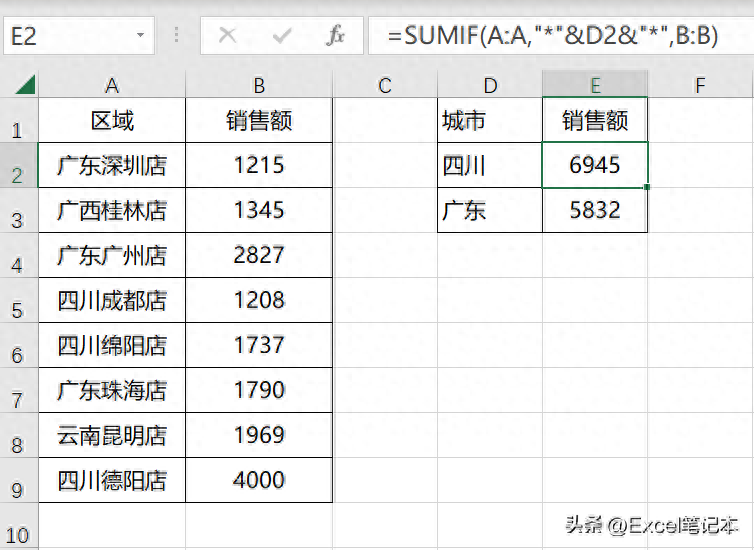Select column C header

(x=385, y=85)
